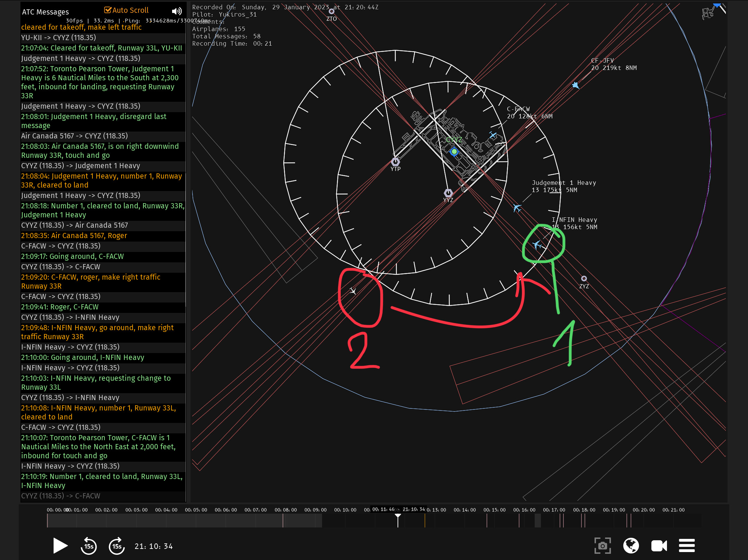The width and height of the screenshot is (748, 560).
Task: Rewind the replay by 15 seconds
Action: coord(89,546)
